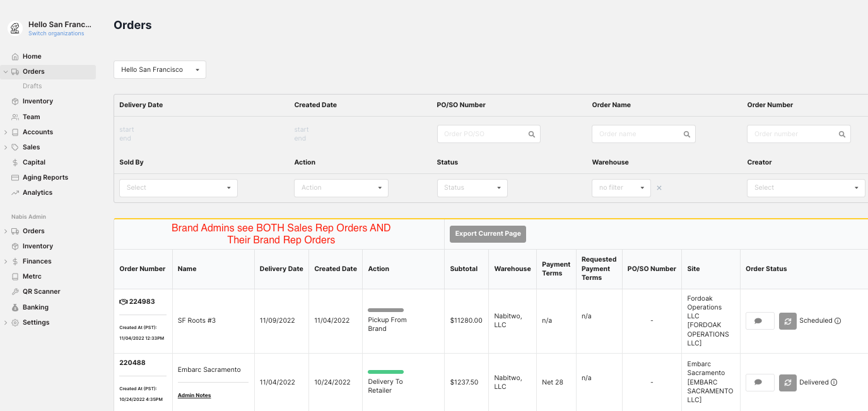The height and width of the screenshot is (411, 868).
Task: Click the refresh status icon for order 224983
Action: 787,321
